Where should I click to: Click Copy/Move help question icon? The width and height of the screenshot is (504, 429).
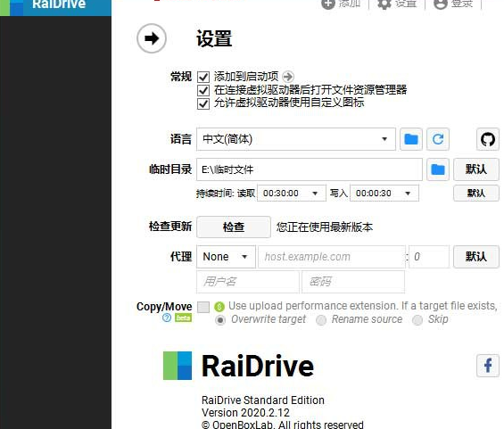(x=167, y=318)
